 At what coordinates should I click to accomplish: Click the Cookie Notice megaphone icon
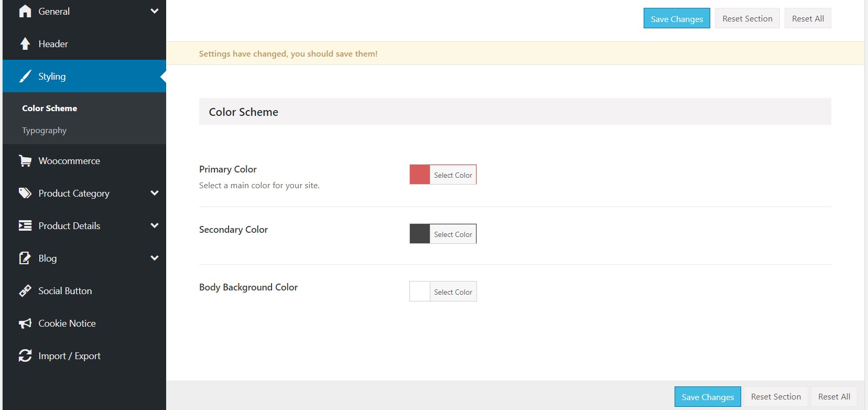click(25, 323)
